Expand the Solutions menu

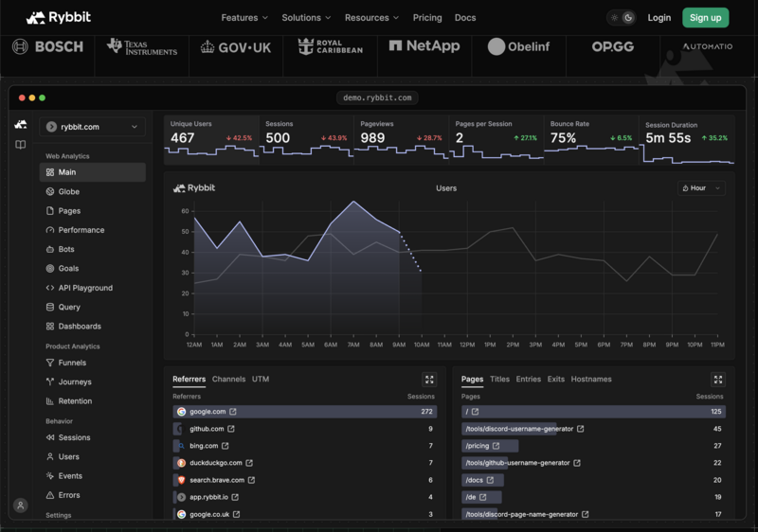click(306, 18)
